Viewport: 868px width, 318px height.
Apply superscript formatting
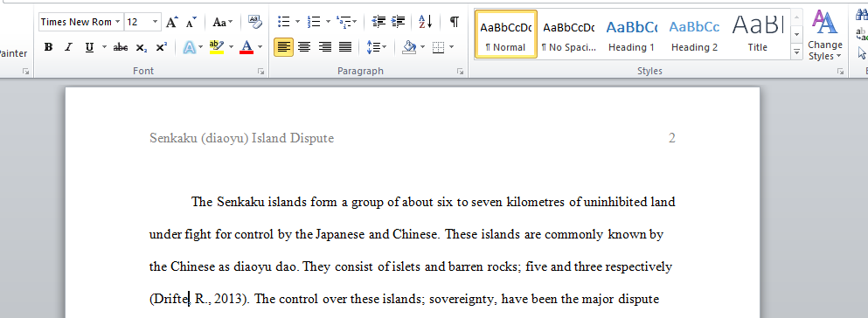(161, 47)
